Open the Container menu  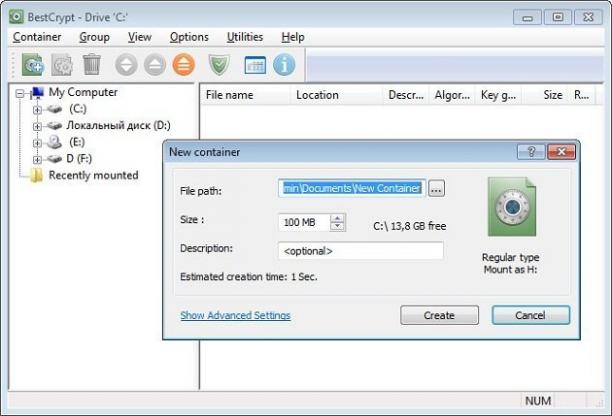[x=37, y=37]
